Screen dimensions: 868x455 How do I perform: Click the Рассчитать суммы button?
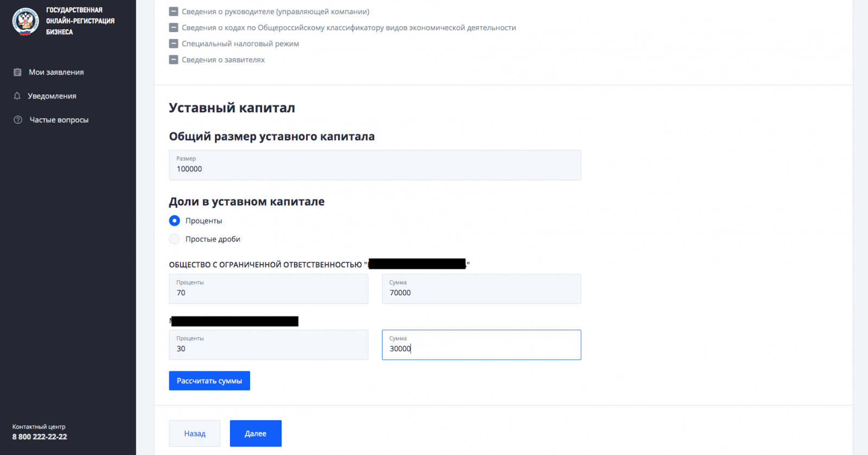coord(209,381)
